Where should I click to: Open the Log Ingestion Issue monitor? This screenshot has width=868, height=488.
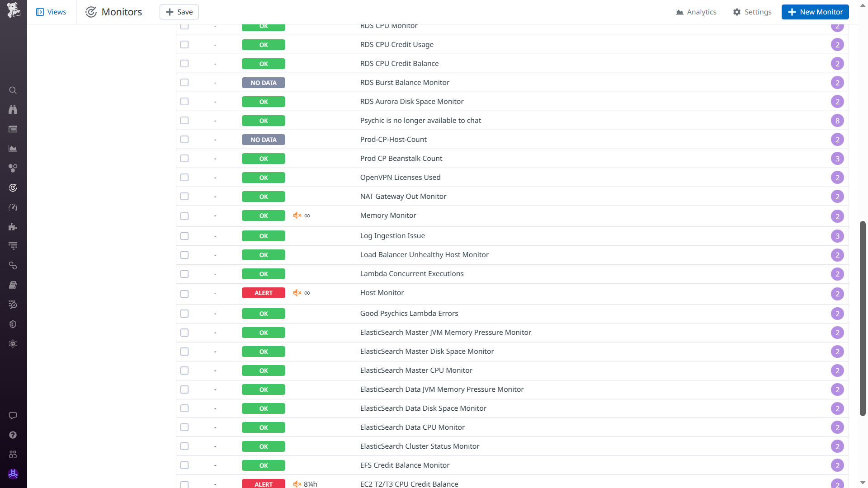(x=392, y=236)
